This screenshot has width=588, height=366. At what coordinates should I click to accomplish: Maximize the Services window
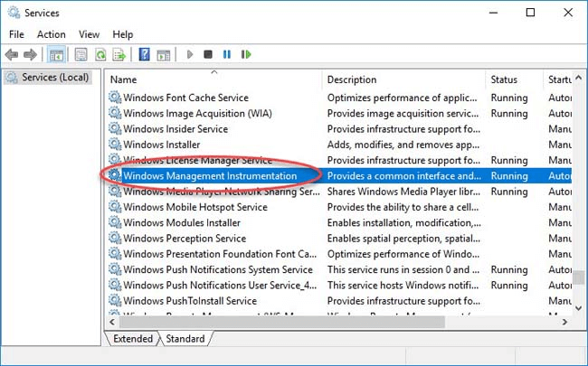tap(530, 13)
